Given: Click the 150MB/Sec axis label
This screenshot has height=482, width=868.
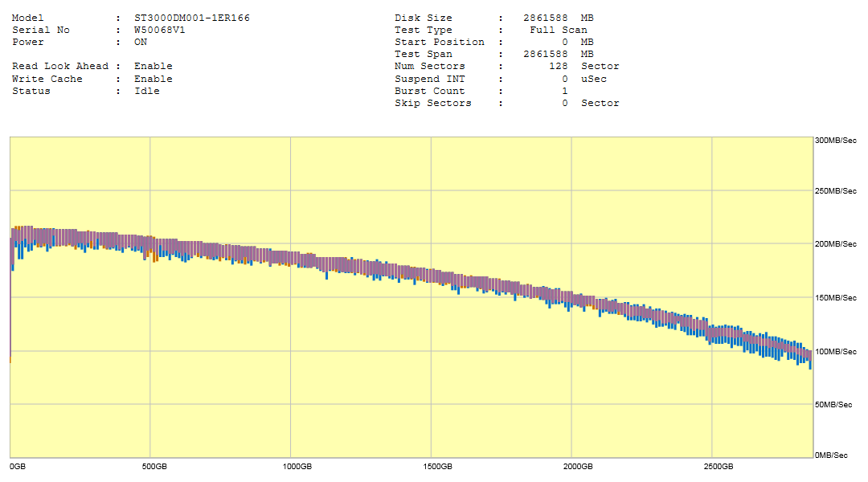Looking at the screenshot, I should (x=836, y=298).
